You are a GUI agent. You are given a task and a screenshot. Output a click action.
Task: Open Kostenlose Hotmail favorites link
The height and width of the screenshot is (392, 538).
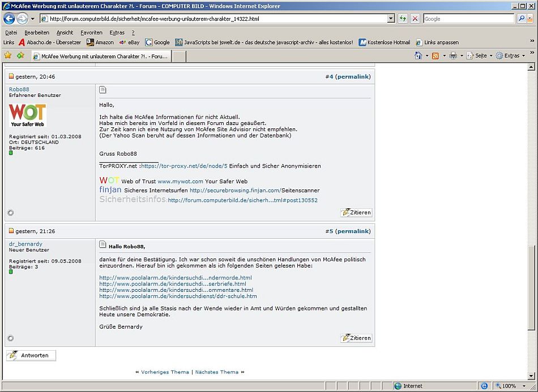point(385,42)
